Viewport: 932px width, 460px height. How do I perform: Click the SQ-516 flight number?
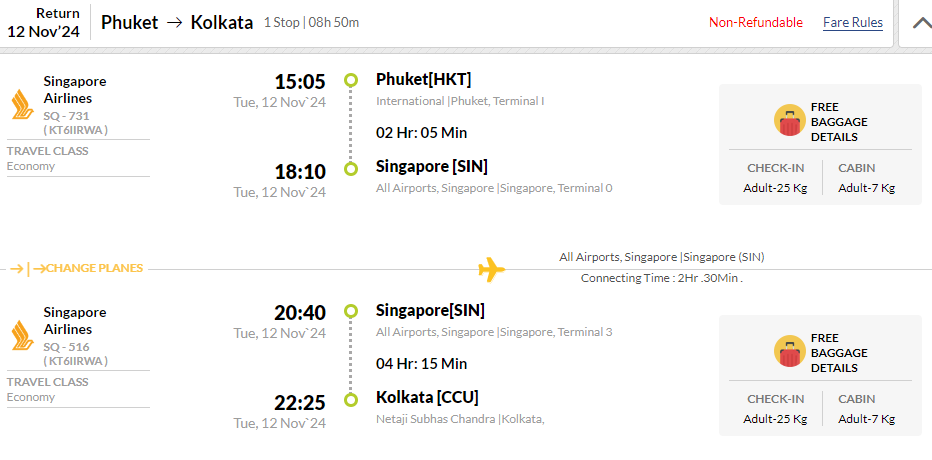[x=67, y=347]
